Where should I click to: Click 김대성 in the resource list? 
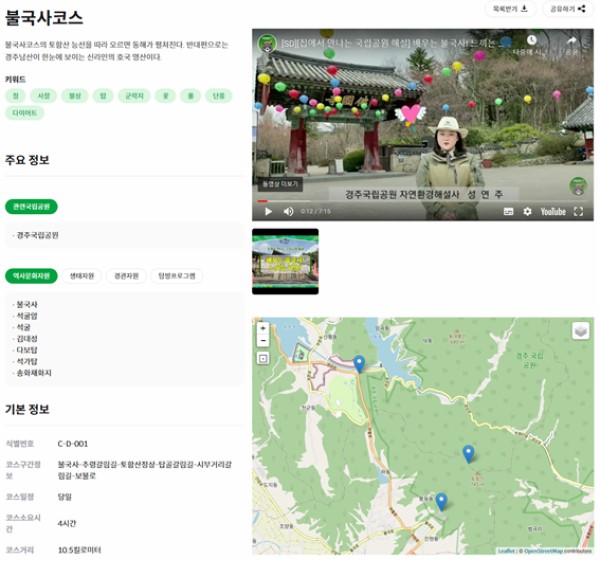coord(27,339)
